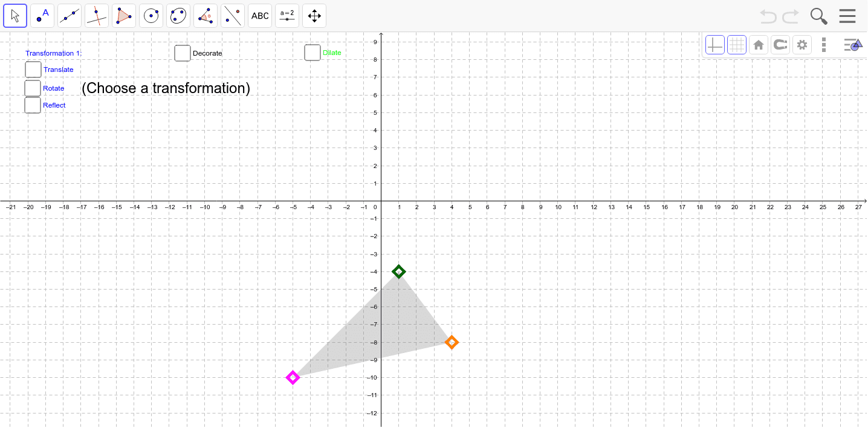Select the orange triangle vertex
Viewport: 868px width, 428px height.
pyautogui.click(x=452, y=342)
